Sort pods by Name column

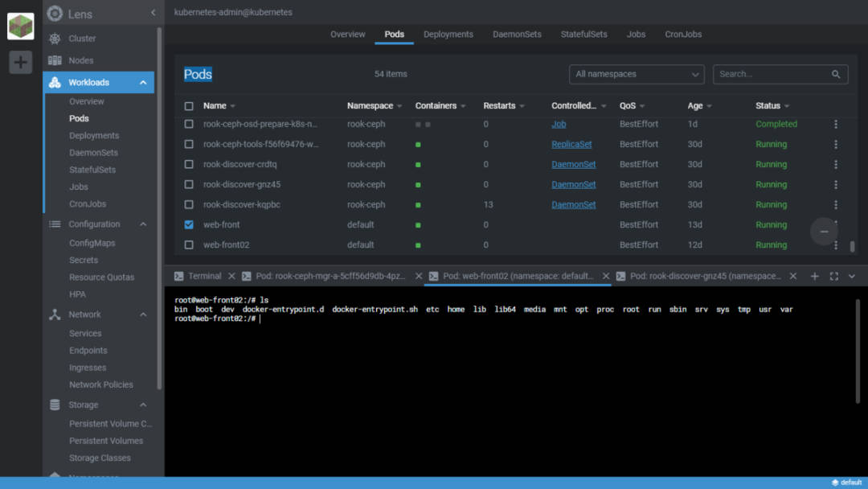click(x=215, y=106)
